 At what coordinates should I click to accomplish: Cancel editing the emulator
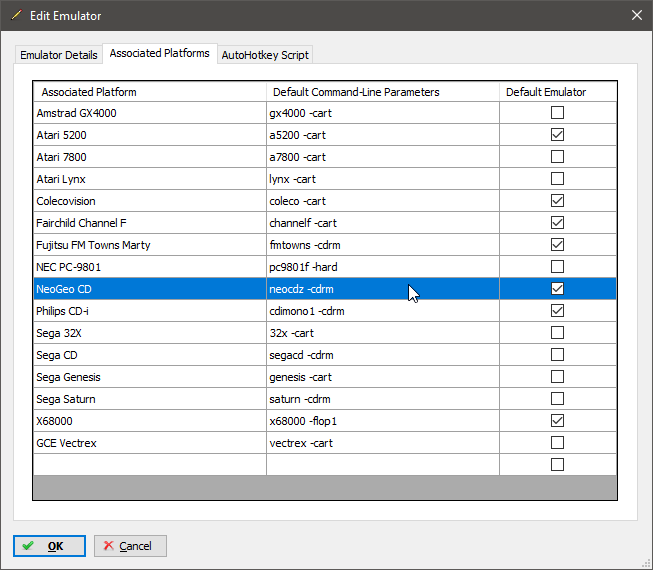point(130,545)
